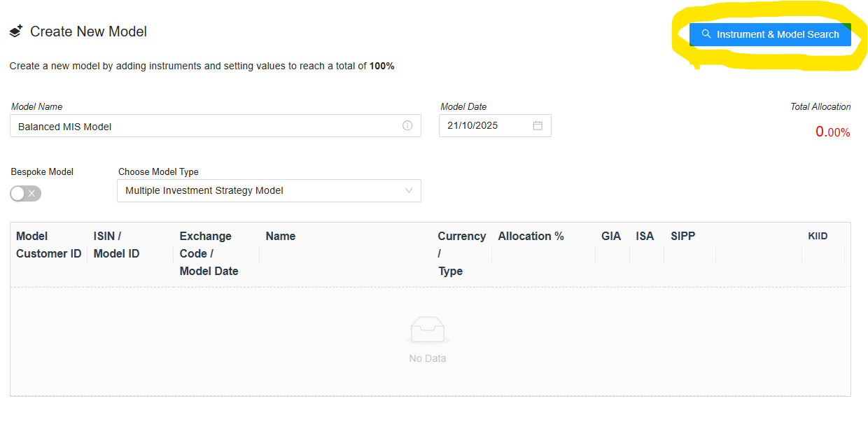The width and height of the screenshot is (868, 422).
Task: Toggle the Bespoke Model switch
Action: 26,193
